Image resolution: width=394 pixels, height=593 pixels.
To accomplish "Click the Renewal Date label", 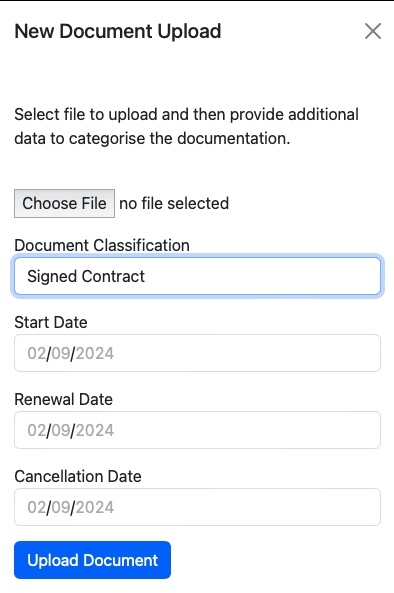I will 64,399.
